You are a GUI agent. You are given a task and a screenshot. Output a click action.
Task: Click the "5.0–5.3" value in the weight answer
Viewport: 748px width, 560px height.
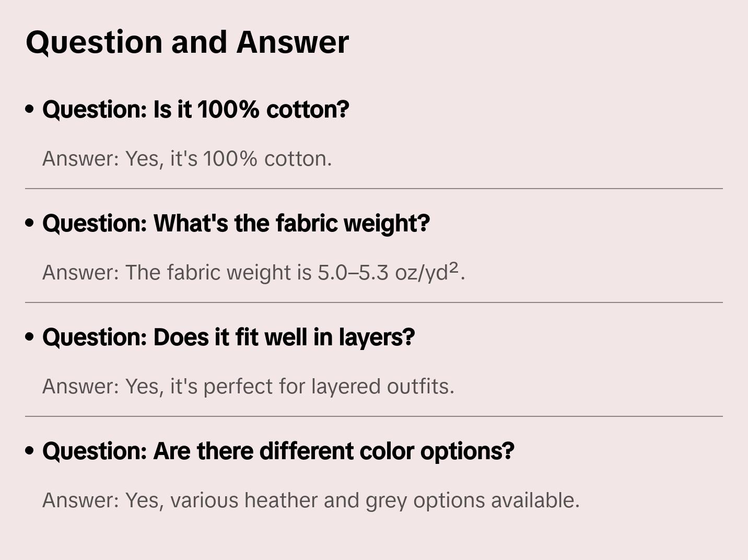(353, 273)
